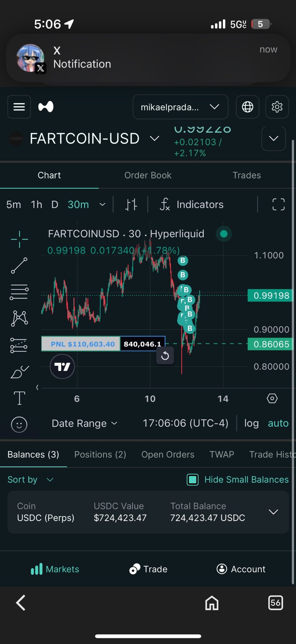Image resolution: width=296 pixels, height=644 pixels.
Task: Open the Positions (2) tab
Action: click(100, 454)
